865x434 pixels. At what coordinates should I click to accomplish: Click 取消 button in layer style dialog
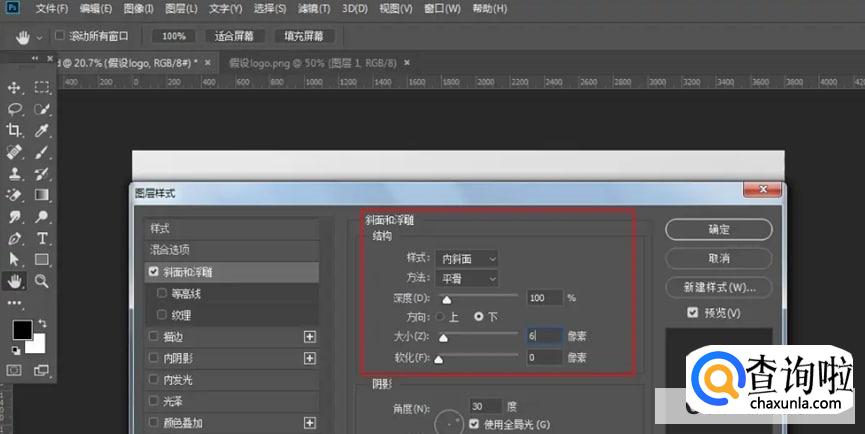[719, 258]
